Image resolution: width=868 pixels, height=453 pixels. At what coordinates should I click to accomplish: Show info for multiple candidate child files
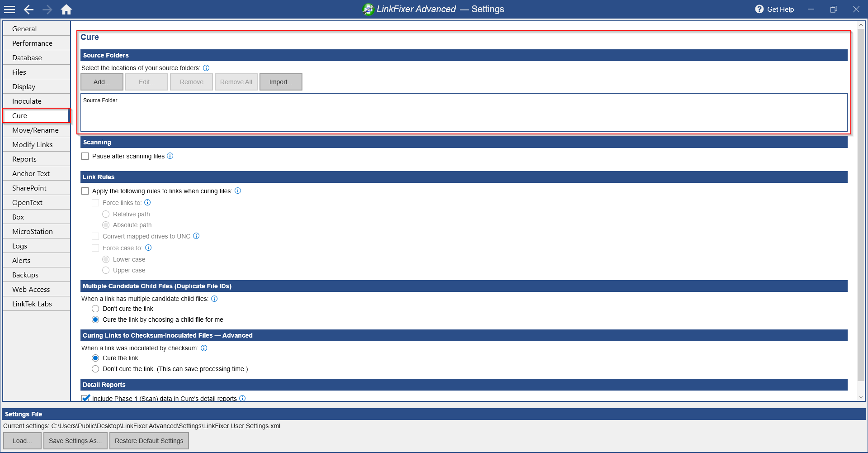point(214,299)
